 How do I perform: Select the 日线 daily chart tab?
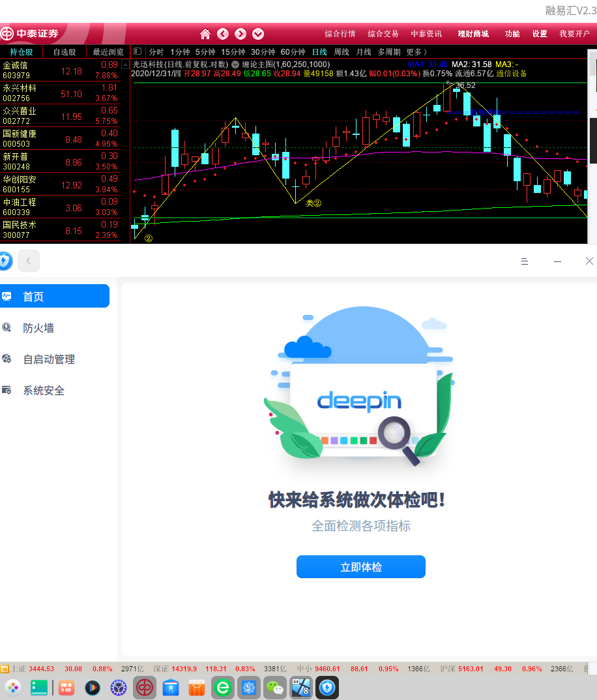pyautogui.click(x=319, y=51)
